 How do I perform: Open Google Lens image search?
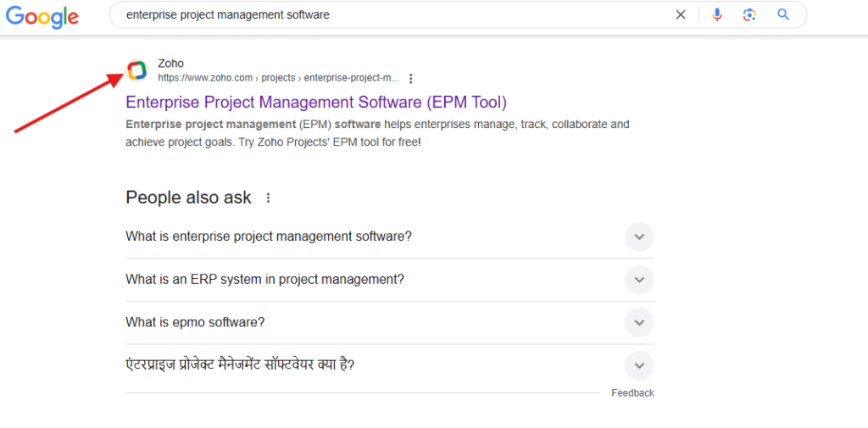[x=749, y=14]
